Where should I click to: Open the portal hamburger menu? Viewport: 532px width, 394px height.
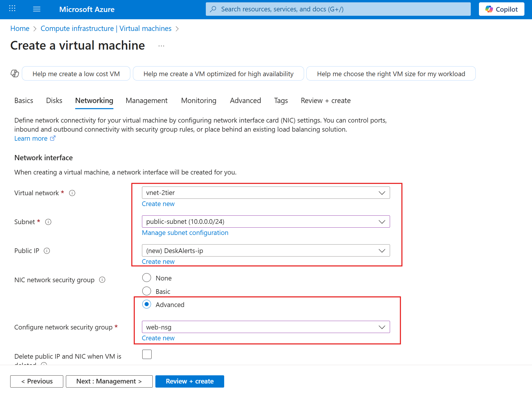click(x=37, y=9)
